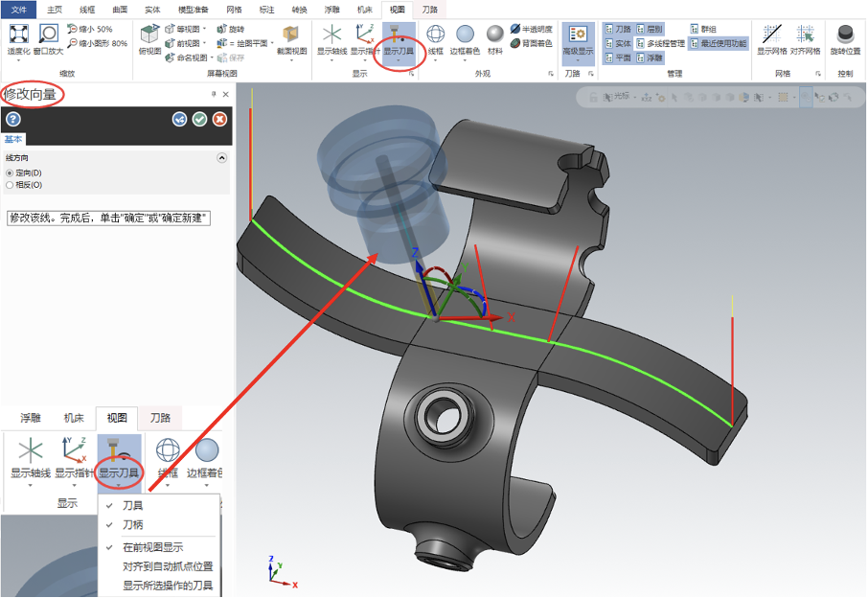
Task: Click the 背面着色 backside color option
Action: 532,43
